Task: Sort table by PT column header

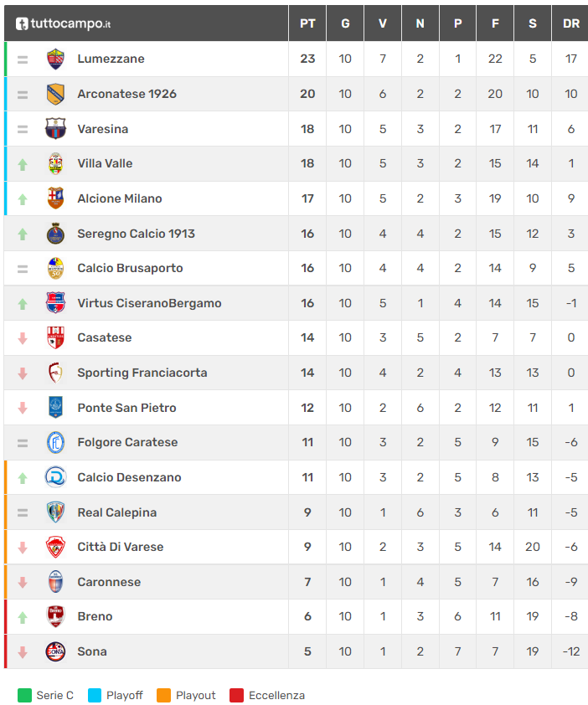Action: click(307, 23)
